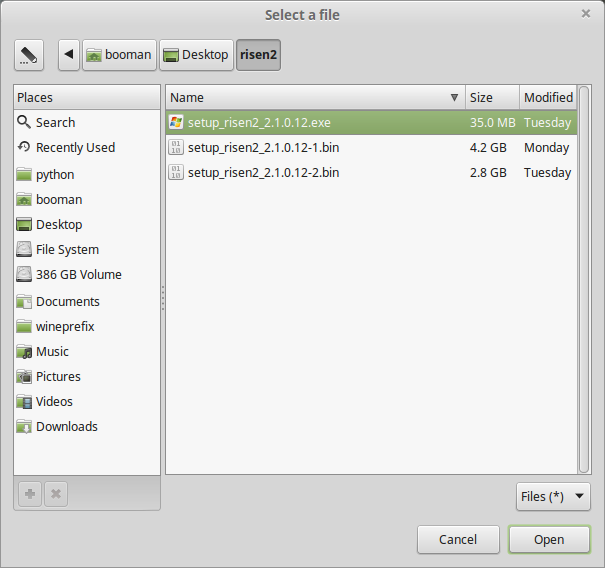
Task: Close the Select a file dialog
Action: 586,14
